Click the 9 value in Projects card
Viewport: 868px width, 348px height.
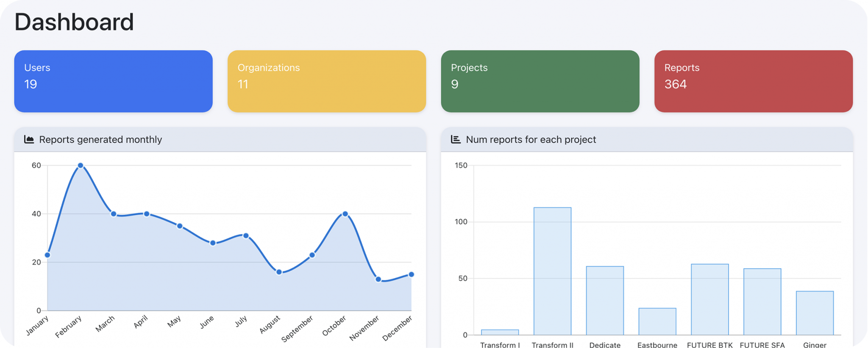point(455,84)
